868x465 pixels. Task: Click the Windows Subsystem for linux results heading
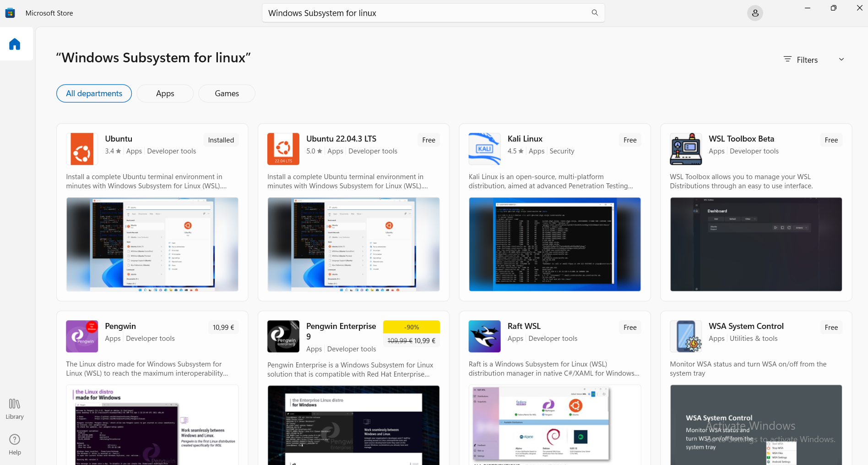pyautogui.click(x=153, y=58)
